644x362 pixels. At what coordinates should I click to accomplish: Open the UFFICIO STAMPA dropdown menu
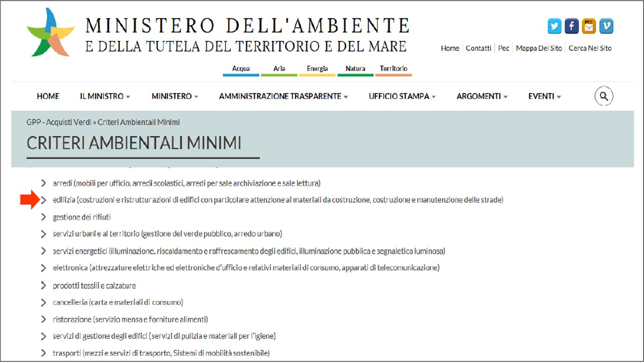pyautogui.click(x=402, y=96)
